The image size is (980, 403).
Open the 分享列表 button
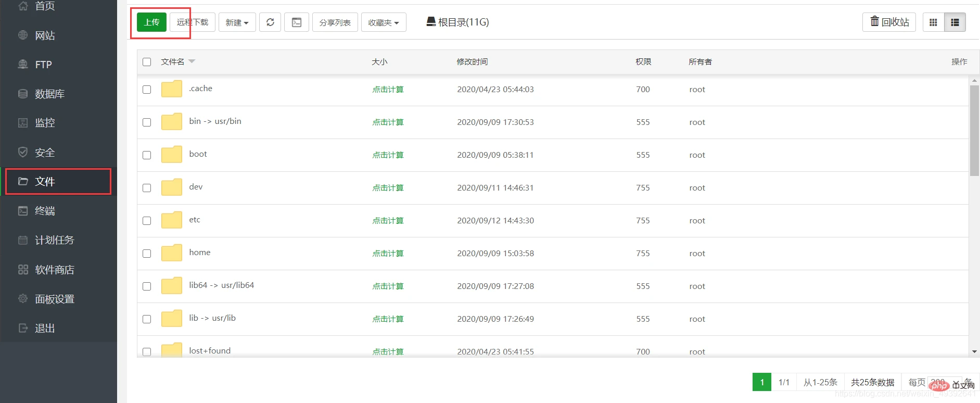[335, 22]
